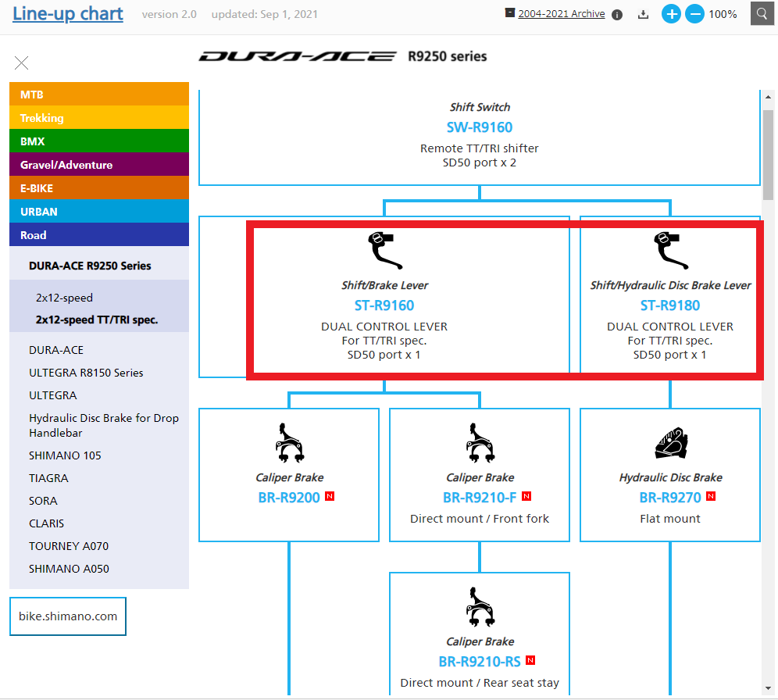Open ST-R9160 product link
The width and height of the screenshot is (778, 700).
(x=384, y=305)
